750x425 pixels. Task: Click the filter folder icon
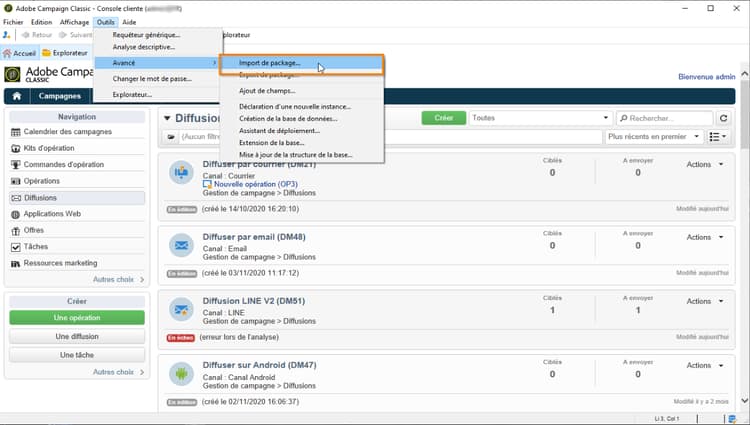[x=171, y=137]
